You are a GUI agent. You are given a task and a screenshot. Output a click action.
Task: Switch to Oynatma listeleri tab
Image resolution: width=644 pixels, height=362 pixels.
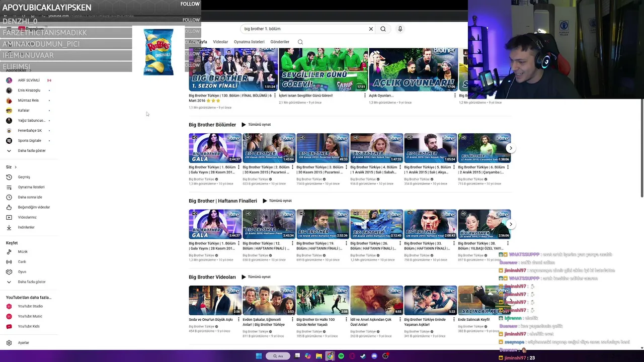pos(249,42)
